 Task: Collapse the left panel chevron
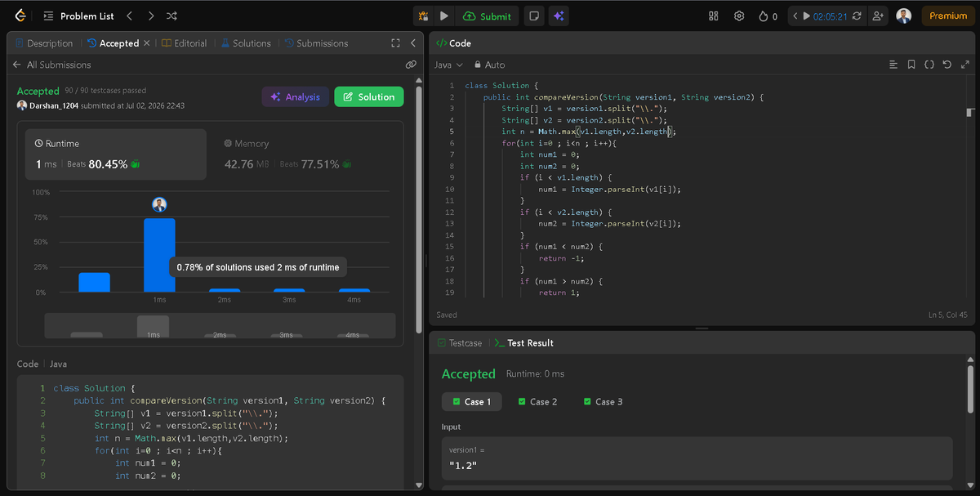tap(412, 43)
